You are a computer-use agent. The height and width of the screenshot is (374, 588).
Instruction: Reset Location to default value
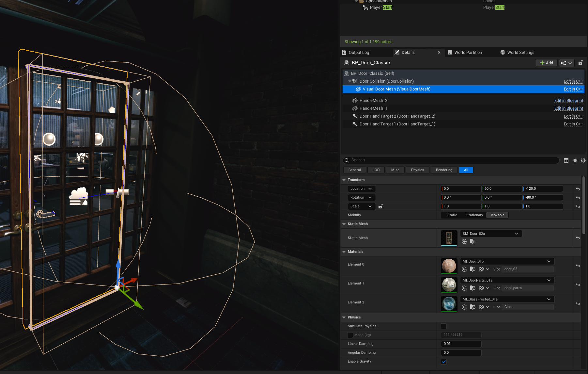tap(578, 189)
